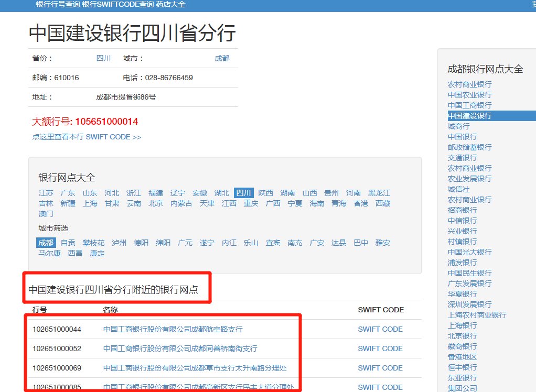The width and height of the screenshot is (536, 392).
Task: Filter by city 西昌
Action: coord(75,253)
